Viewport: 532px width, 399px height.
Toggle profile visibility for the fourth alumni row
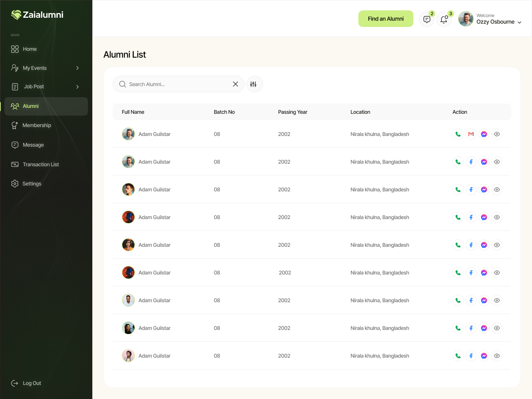[x=497, y=217]
